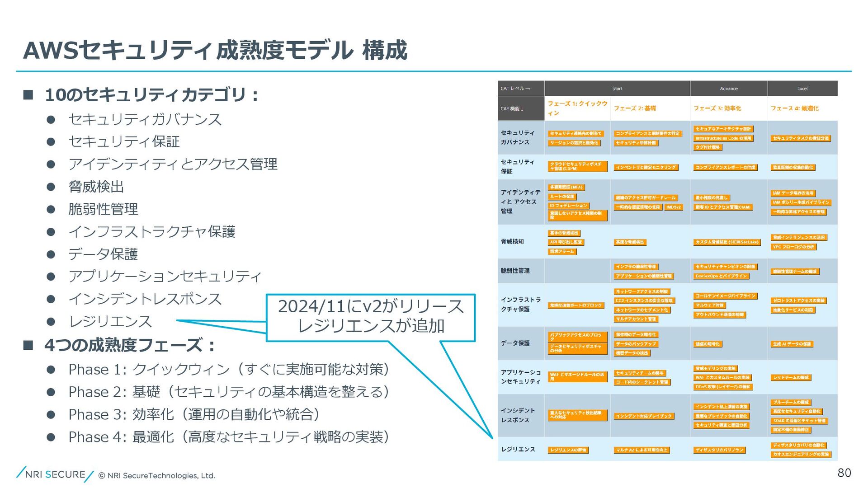Viewport: 868px width, 488px height.
Task: Click the orange tag '請求アラーム'
Action: tap(562, 252)
